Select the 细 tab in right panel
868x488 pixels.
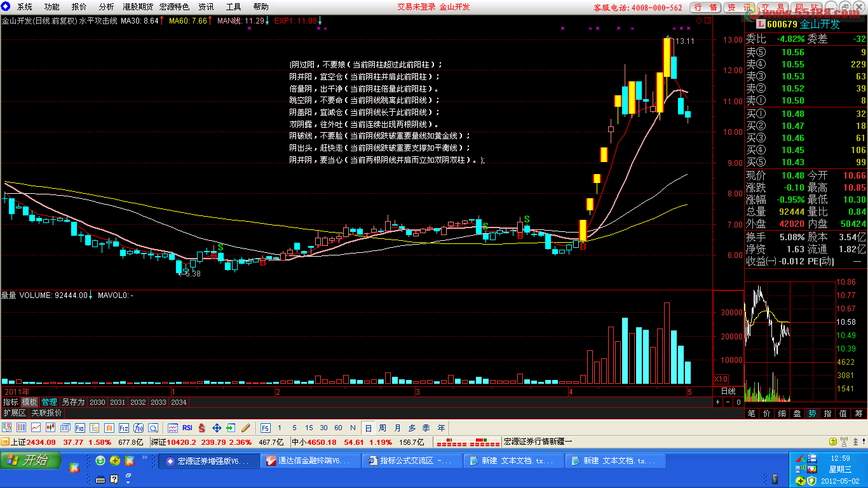(x=783, y=414)
